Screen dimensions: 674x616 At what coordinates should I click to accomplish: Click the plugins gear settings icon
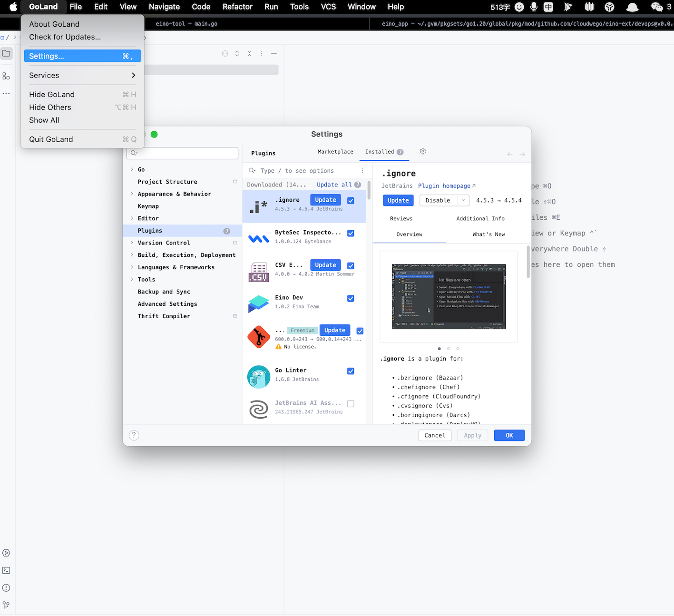(422, 151)
